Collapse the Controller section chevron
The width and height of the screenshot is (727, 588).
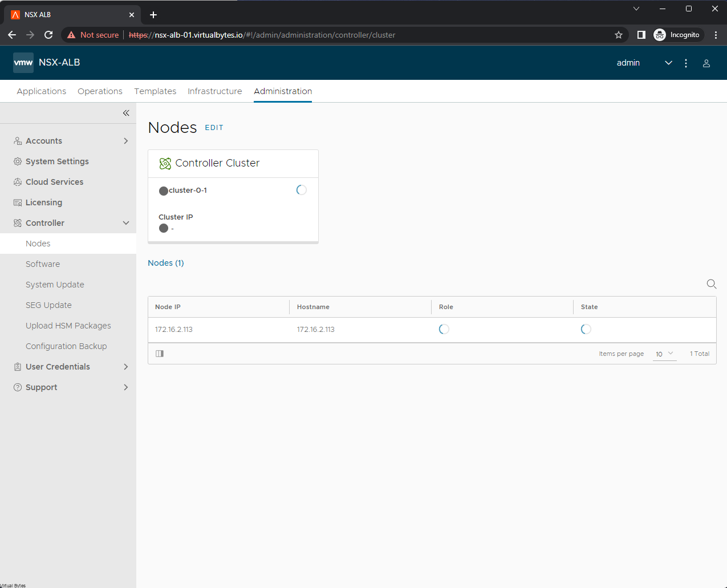(x=125, y=222)
